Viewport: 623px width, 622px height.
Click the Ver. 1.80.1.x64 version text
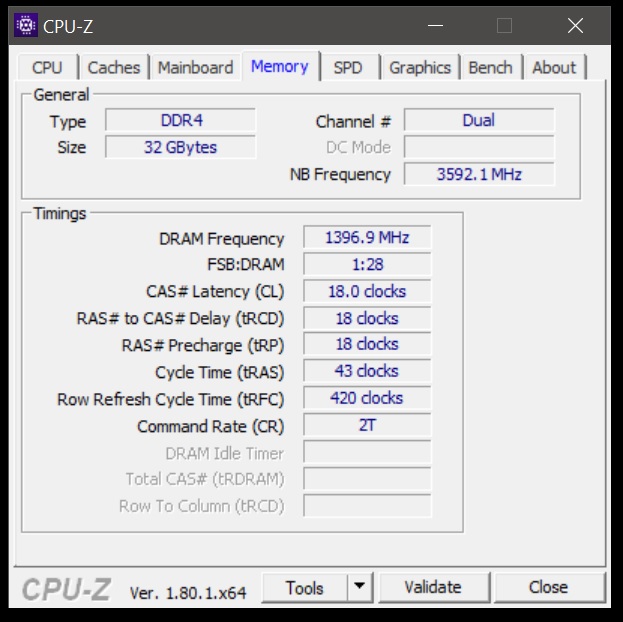tap(188, 593)
